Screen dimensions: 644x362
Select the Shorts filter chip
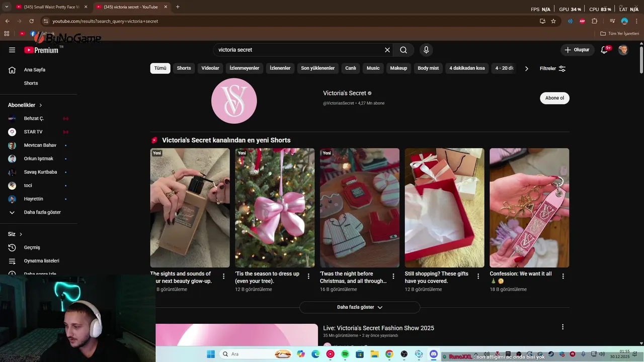(x=184, y=68)
